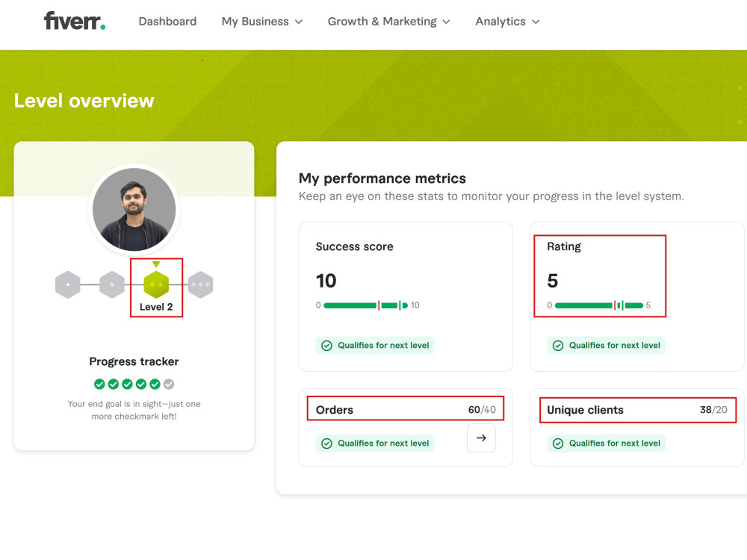This screenshot has width=747, height=560.
Task: Expand the Analytics chevron arrow
Action: coord(536,22)
